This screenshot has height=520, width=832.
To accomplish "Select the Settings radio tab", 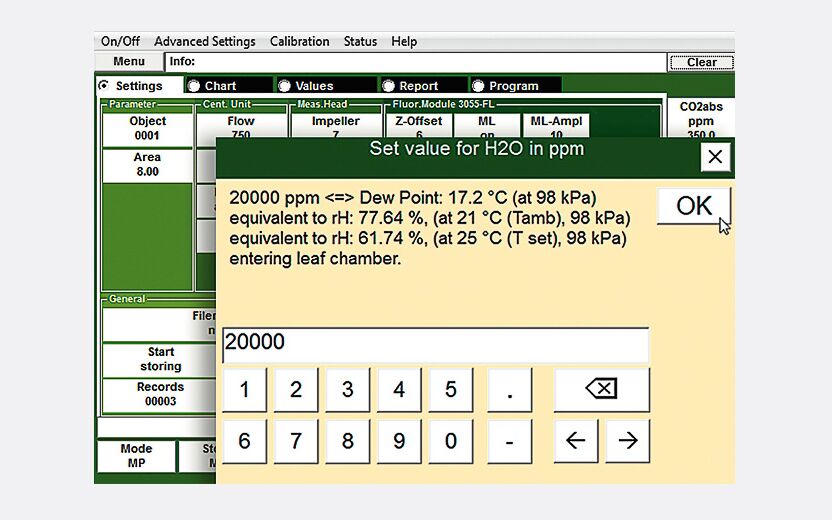I will click(x=140, y=85).
